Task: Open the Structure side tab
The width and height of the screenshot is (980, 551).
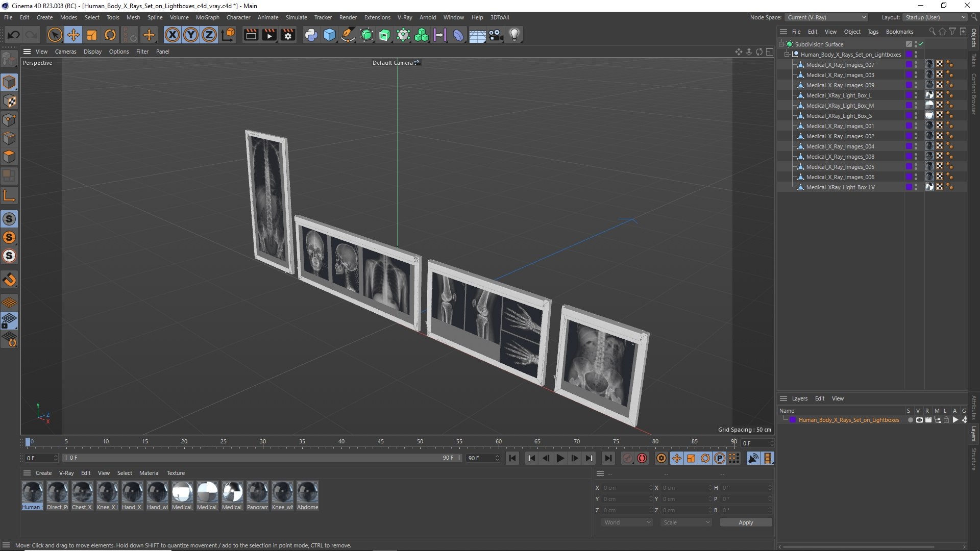Action: point(974,459)
